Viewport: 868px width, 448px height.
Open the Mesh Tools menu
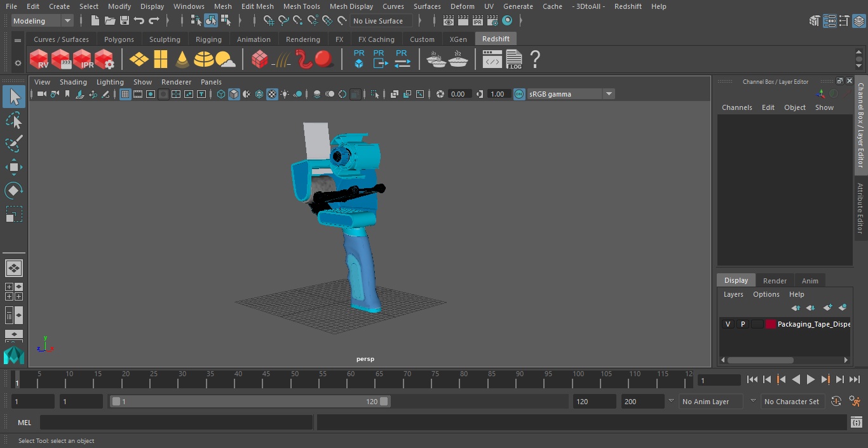click(302, 6)
